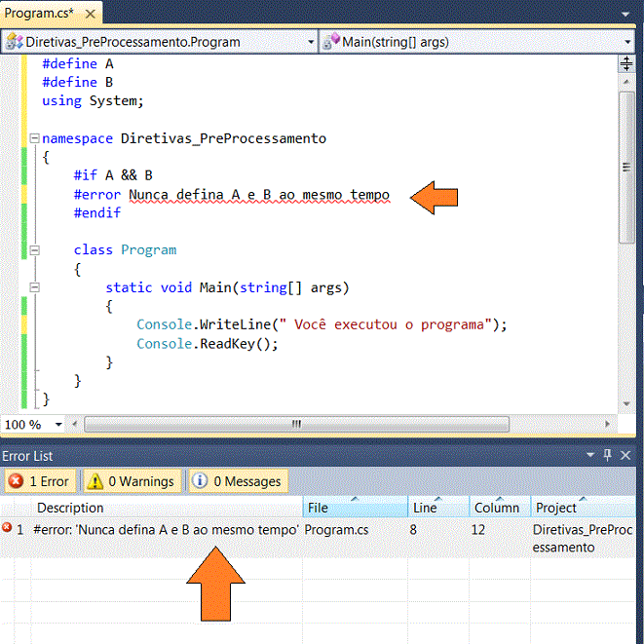Toggle the 0 Messages filter button

coord(239,481)
